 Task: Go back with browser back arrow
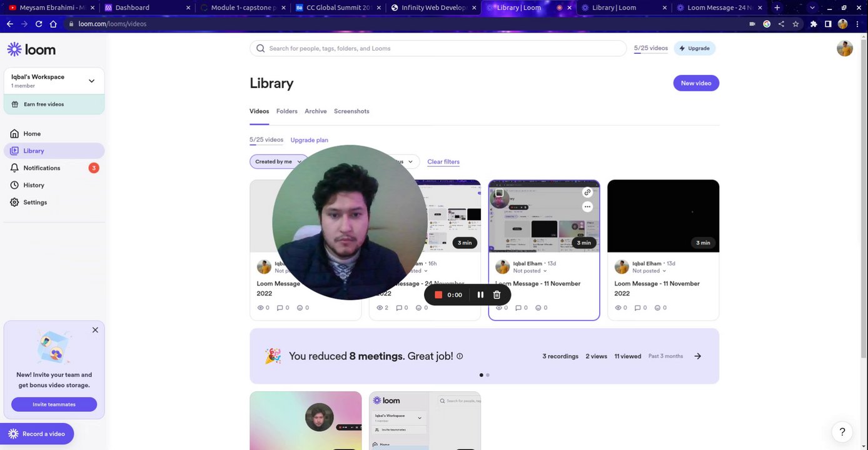coord(9,24)
